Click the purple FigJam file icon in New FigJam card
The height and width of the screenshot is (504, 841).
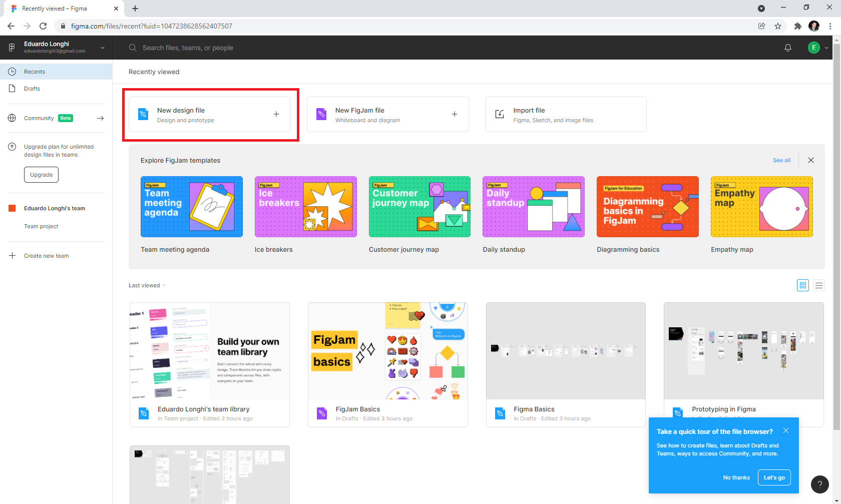(x=321, y=114)
